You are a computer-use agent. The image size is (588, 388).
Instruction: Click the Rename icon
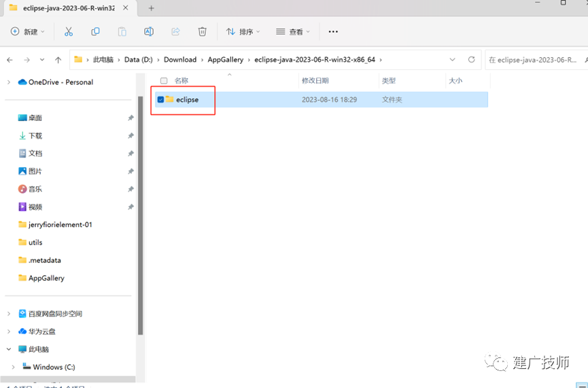click(149, 32)
